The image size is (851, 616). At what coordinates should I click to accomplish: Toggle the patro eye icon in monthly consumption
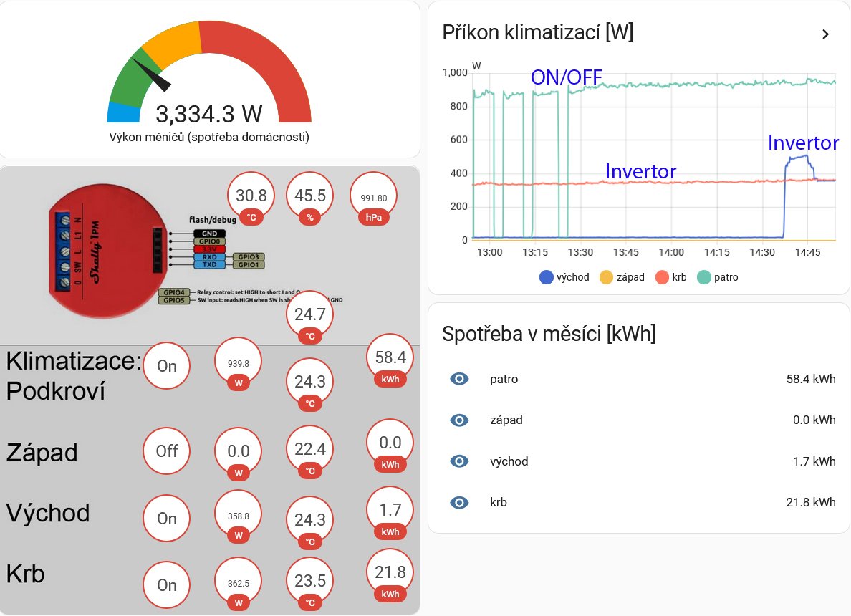tap(459, 379)
